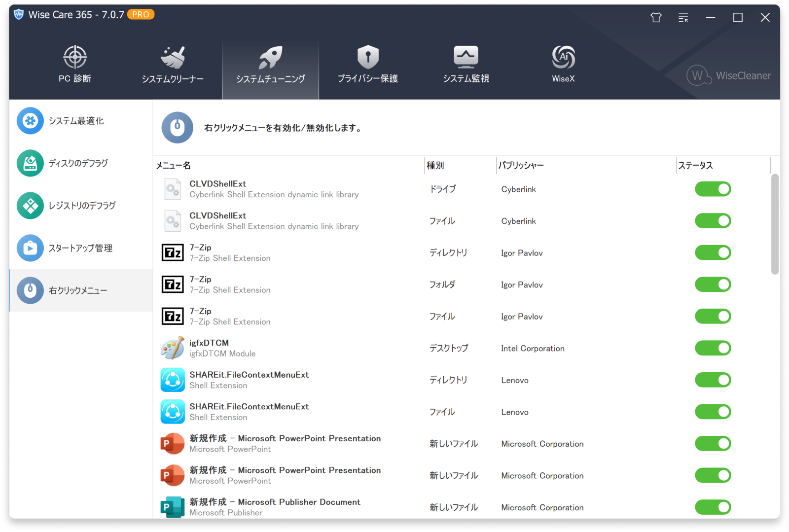Click the vertical scrollbar thumb

[775, 224]
